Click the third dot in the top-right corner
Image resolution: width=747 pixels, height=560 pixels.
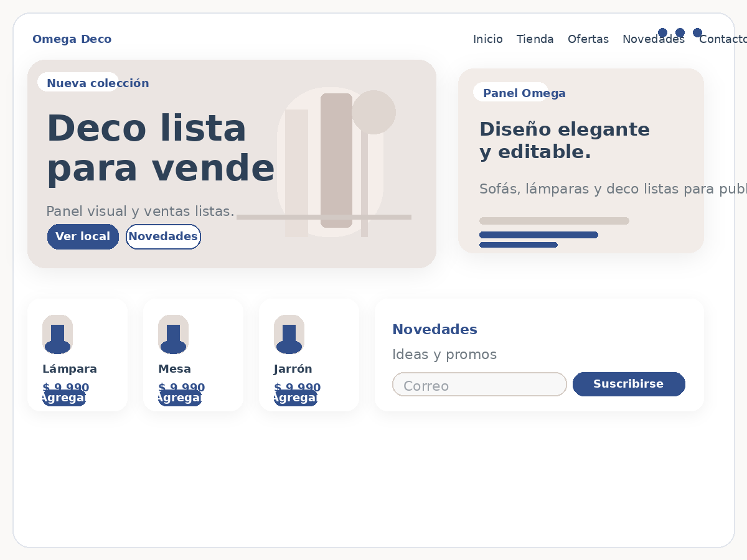pyautogui.click(x=697, y=32)
